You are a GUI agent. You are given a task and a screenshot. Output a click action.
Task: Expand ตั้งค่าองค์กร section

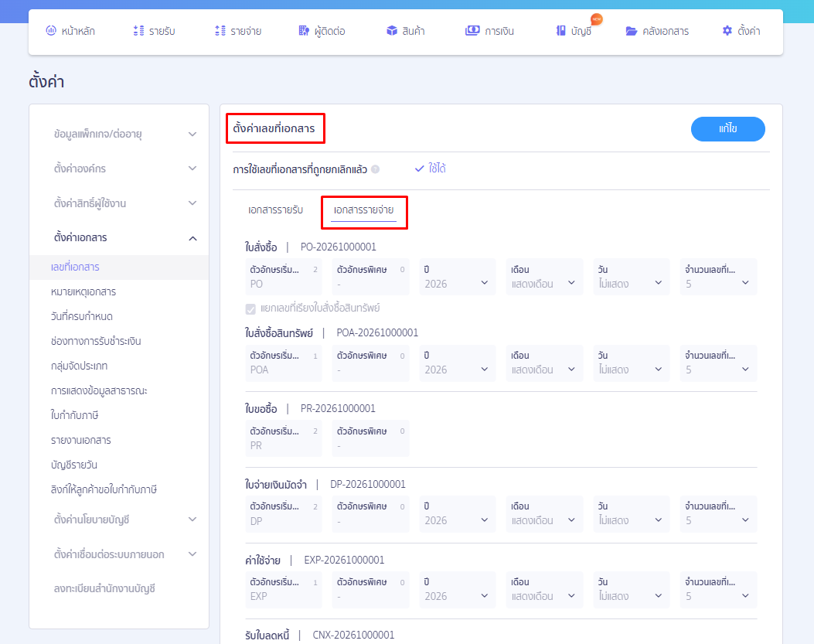(x=192, y=169)
